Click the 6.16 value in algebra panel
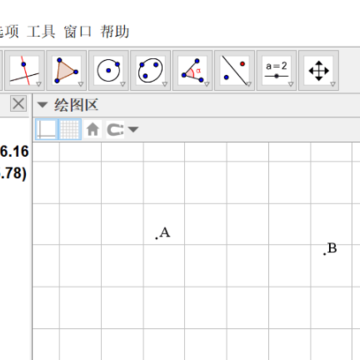360x360 pixels. tap(15, 152)
